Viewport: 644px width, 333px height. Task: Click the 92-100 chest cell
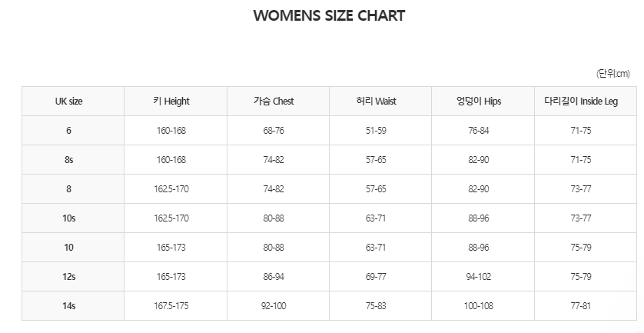pos(274,306)
